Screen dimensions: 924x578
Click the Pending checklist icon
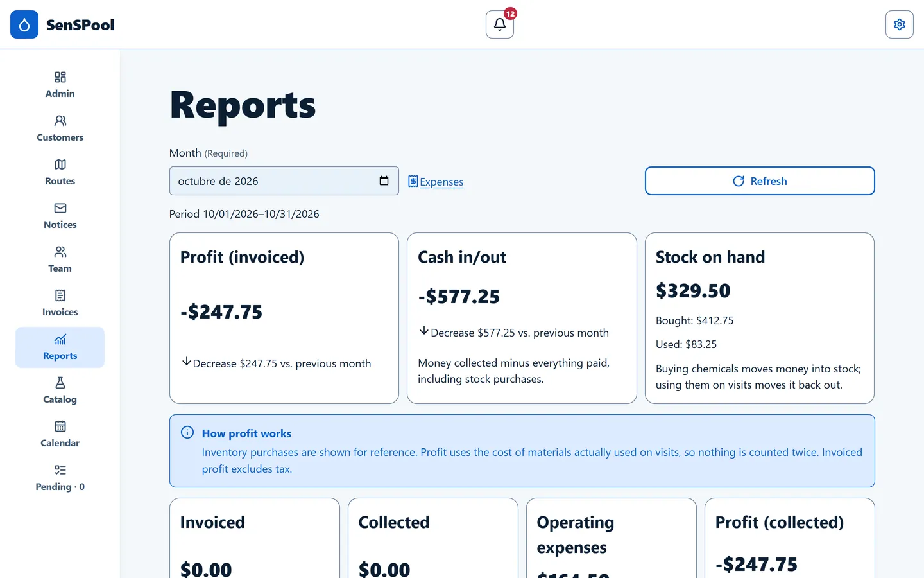[x=60, y=470]
